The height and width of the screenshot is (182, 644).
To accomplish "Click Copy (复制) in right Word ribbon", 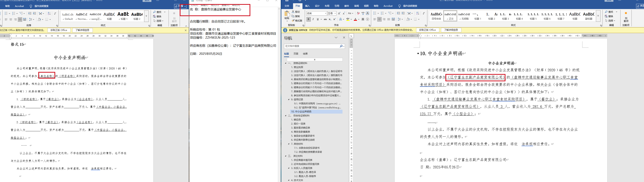I will tap(296, 16).
